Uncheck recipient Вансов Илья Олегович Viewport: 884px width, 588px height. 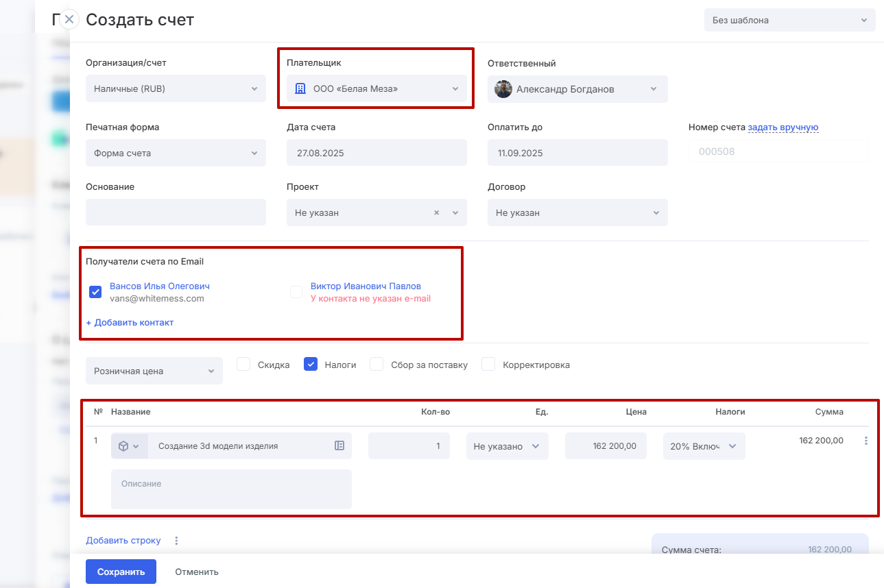[96, 293]
